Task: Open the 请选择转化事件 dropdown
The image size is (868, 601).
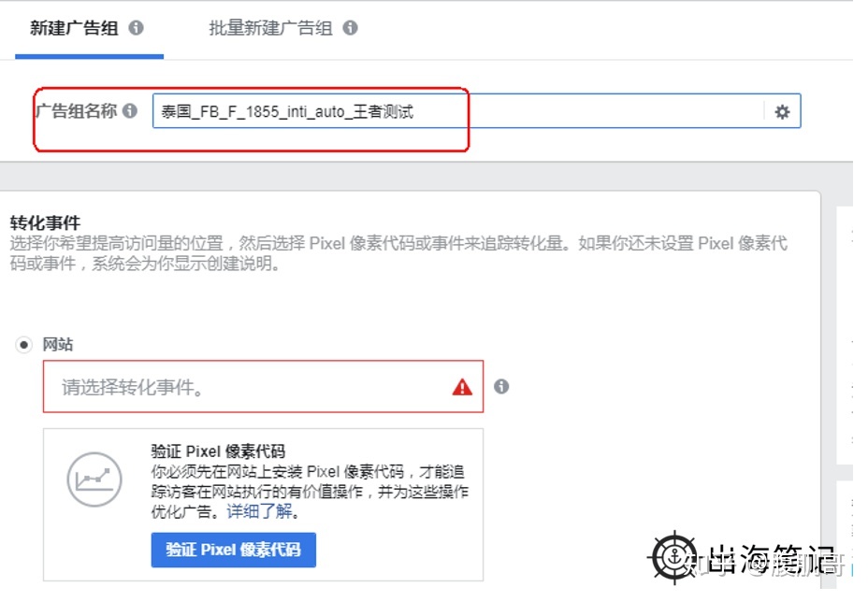Action: click(263, 387)
